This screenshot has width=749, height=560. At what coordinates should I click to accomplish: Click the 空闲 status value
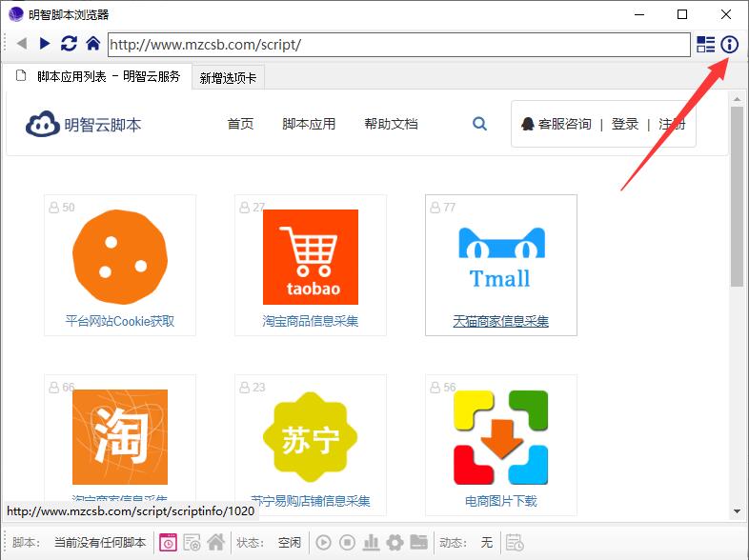[290, 542]
